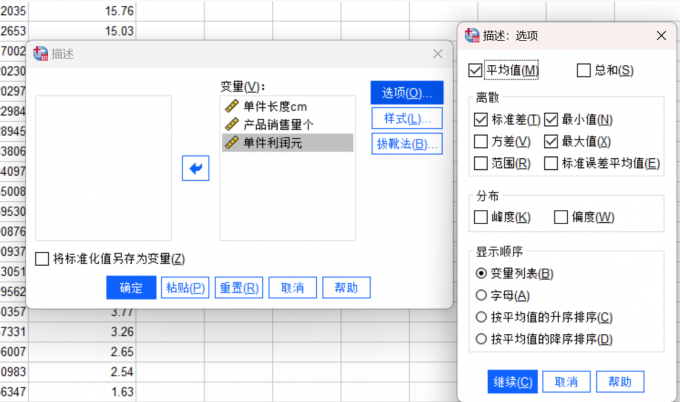Uncheck the 平均值(M) checkbox

tap(475, 70)
